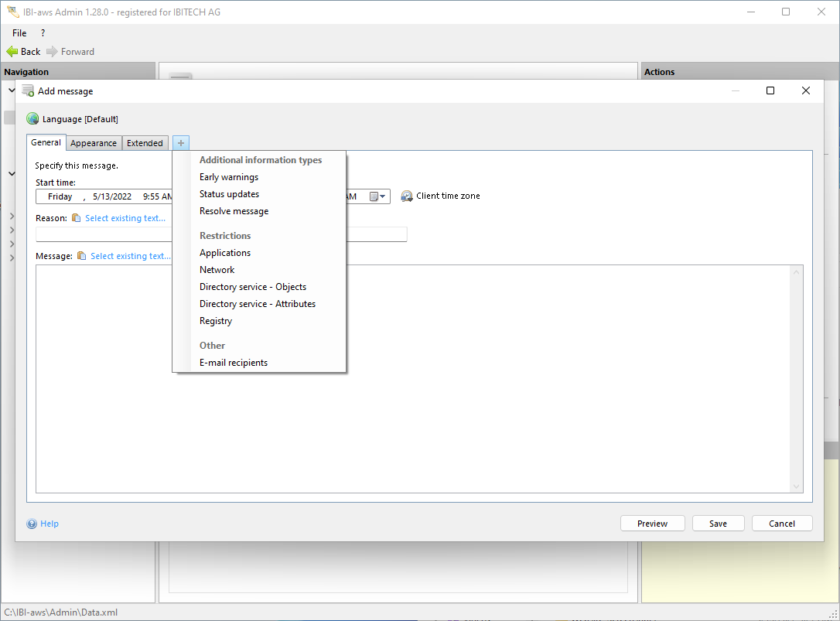Open the Extended tab
Image resolution: width=840 pixels, height=621 pixels.
click(145, 143)
